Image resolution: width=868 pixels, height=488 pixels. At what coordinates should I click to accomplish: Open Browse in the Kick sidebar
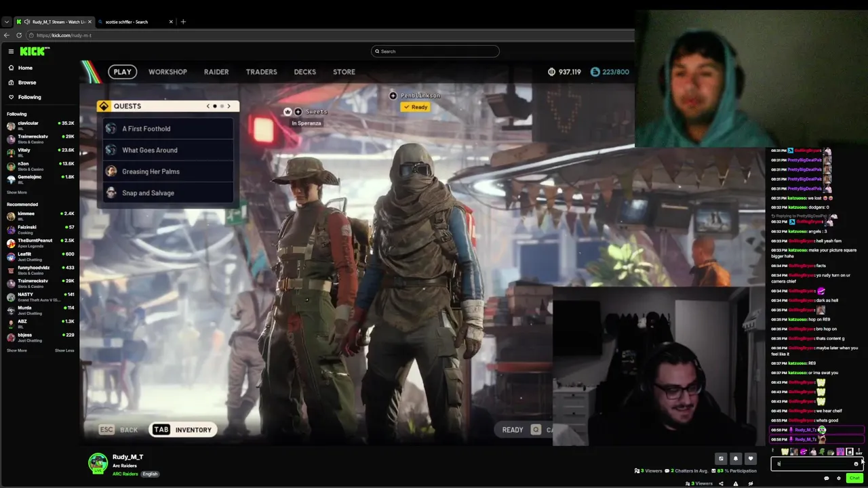22,83
